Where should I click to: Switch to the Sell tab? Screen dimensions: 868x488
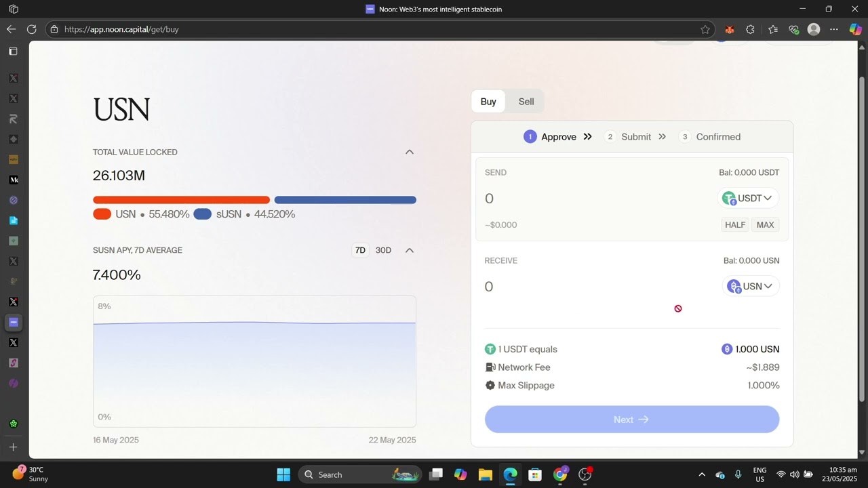[526, 102]
